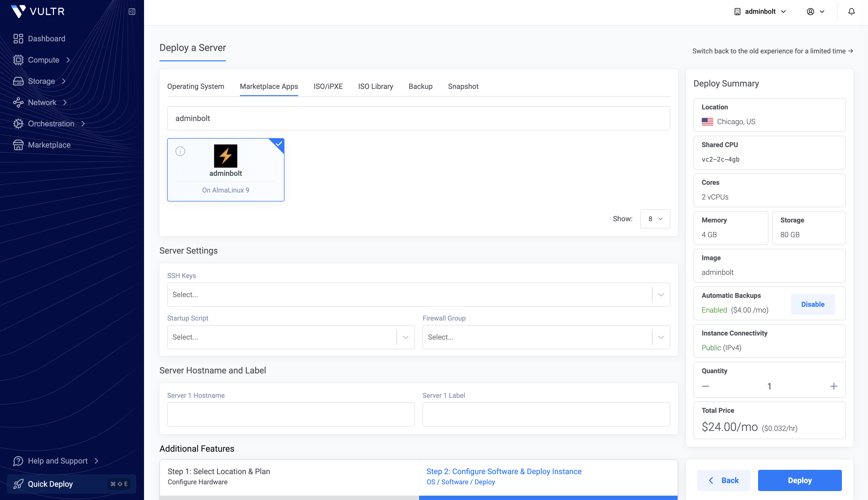Click the Quick Deploy rocket icon
The image size is (868, 500).
pos(18,484)
